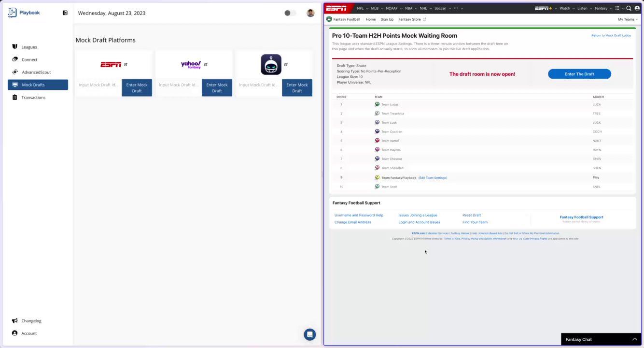Click the ESPN logo in the top bar
The height and width of the screenshot is (348, 644).
(336, 8)
